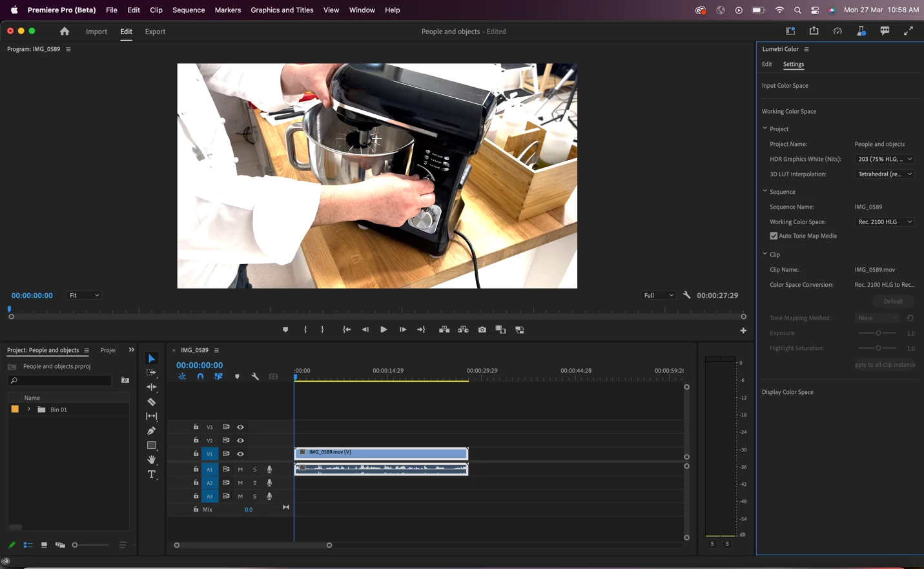Click Mark In button
The height and width of the screenshot is (569, 924).
(305, 330)
